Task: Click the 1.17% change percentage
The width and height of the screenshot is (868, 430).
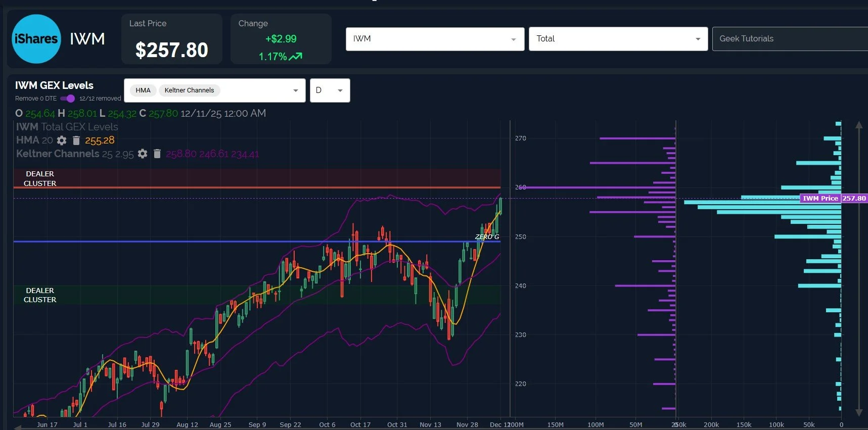Action: pyautogui.click(x=273, y=57)
